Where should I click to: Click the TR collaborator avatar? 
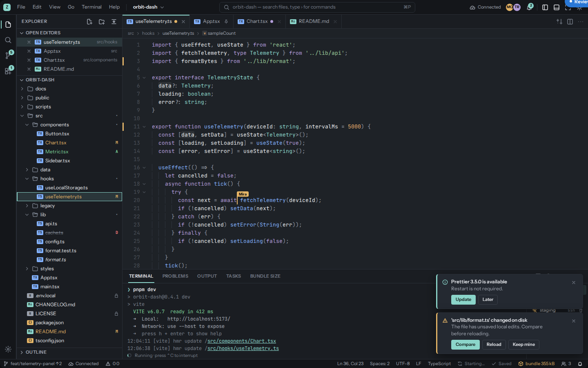click(x=517, y=7)
